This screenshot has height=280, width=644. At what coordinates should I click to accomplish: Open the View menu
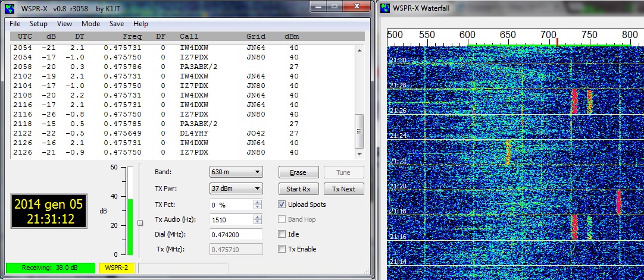coord(64,24)
